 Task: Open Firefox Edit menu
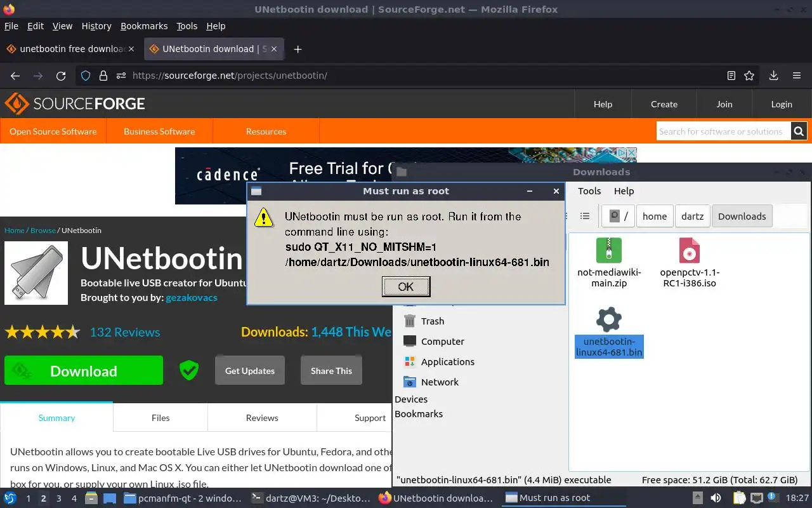click(x=36, y=26)
